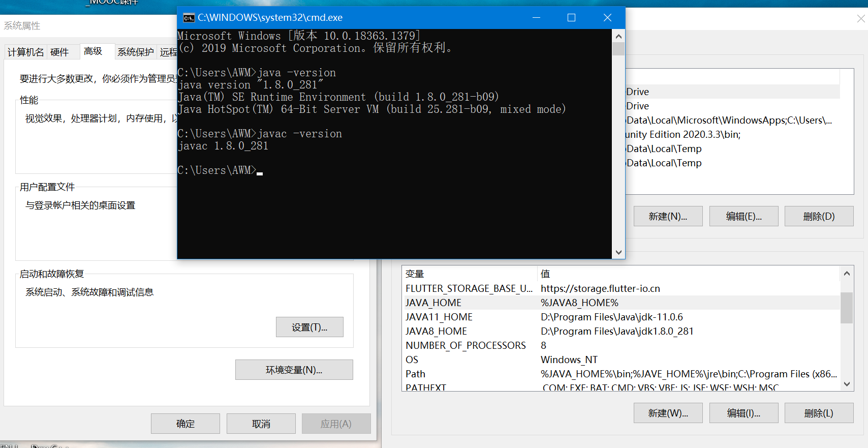
Task: Click the 系统属性 window title
Action: tap(22, 25)
